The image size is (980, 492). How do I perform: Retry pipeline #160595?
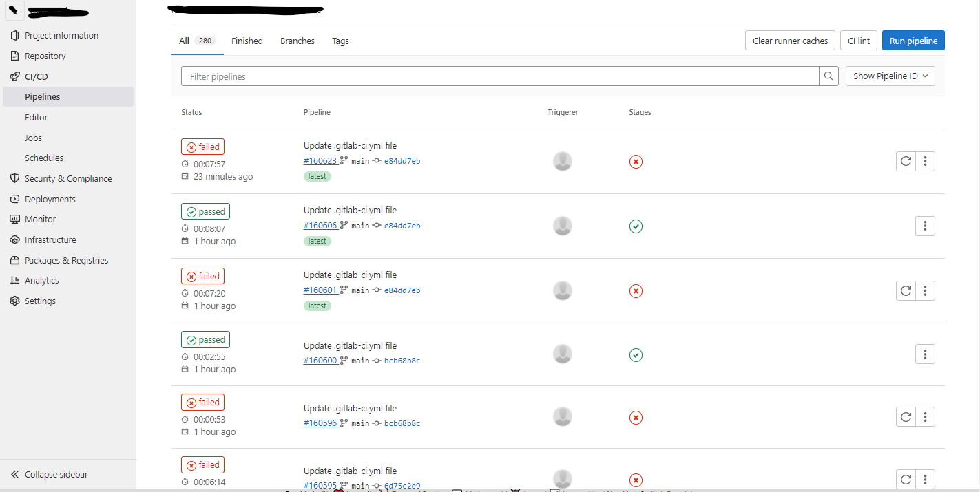(906, 479)
